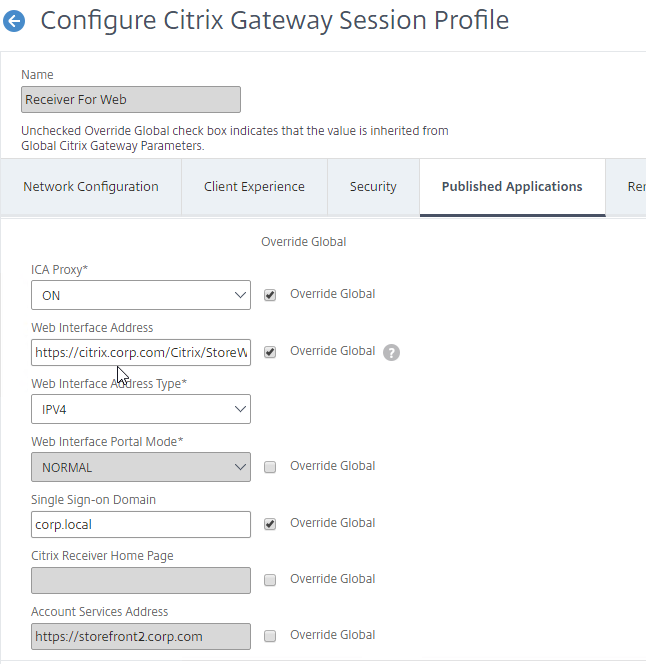Select the Security tab
646x664 pixels.
pyautogui.click(x=373, y=187)
